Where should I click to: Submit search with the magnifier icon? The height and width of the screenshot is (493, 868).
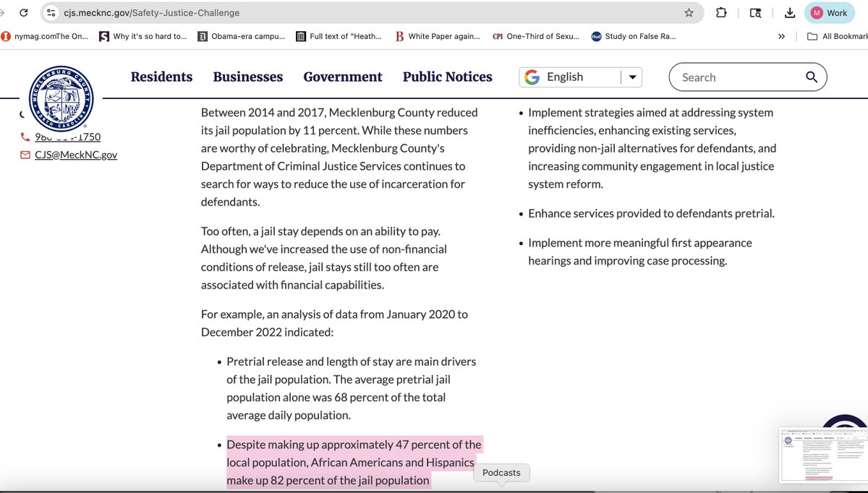(812, 77)
